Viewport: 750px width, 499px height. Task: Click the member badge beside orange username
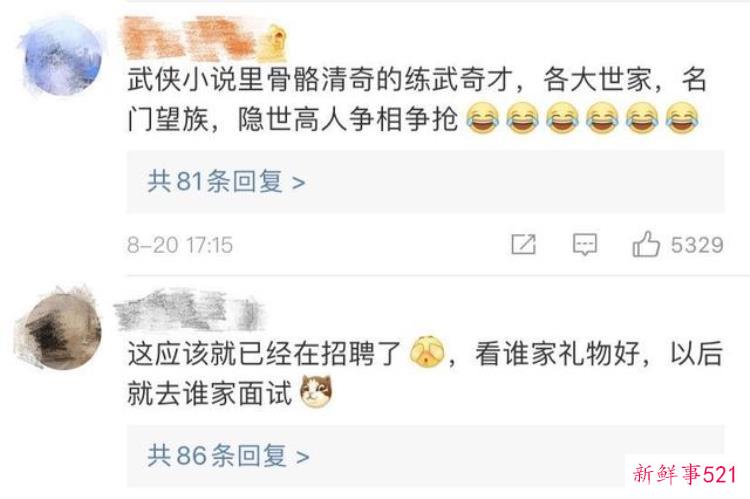(276, 41)
